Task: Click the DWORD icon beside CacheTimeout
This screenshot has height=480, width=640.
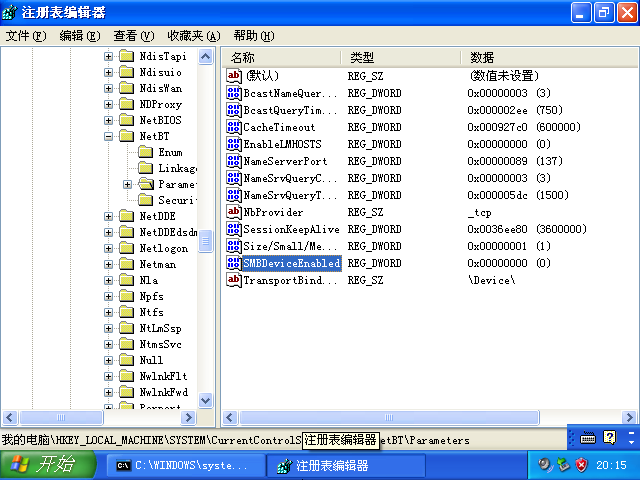Action: click(x=233, y=127)
